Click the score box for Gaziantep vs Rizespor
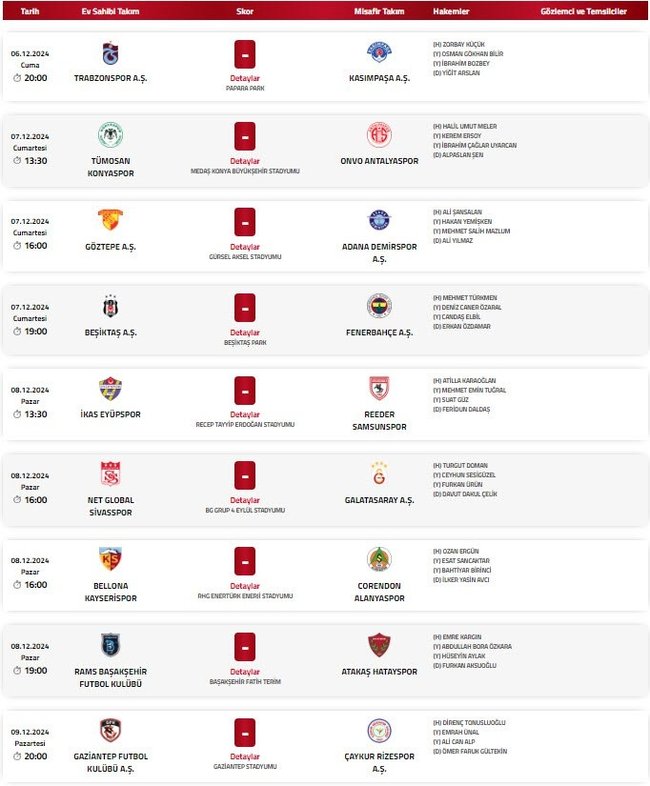 tap(245, 733)
